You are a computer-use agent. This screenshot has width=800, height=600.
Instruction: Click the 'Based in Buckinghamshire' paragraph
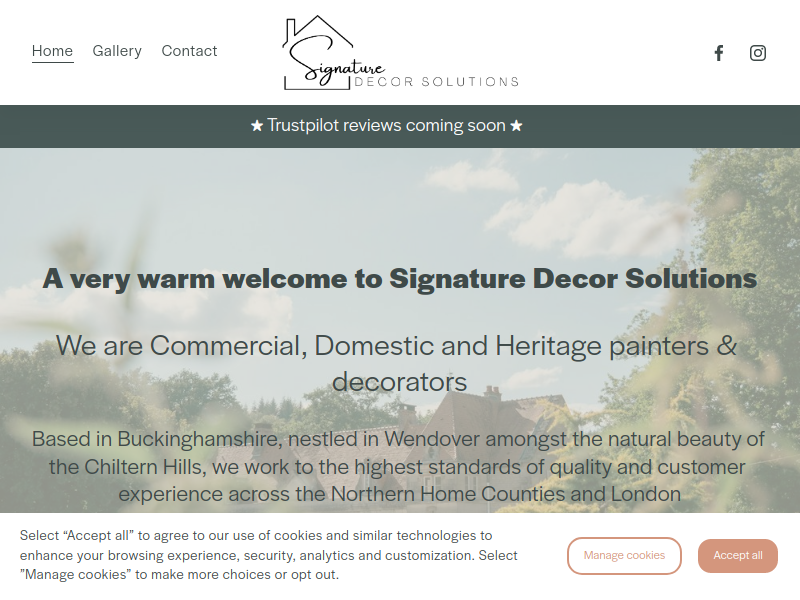[x=398, y=466]
